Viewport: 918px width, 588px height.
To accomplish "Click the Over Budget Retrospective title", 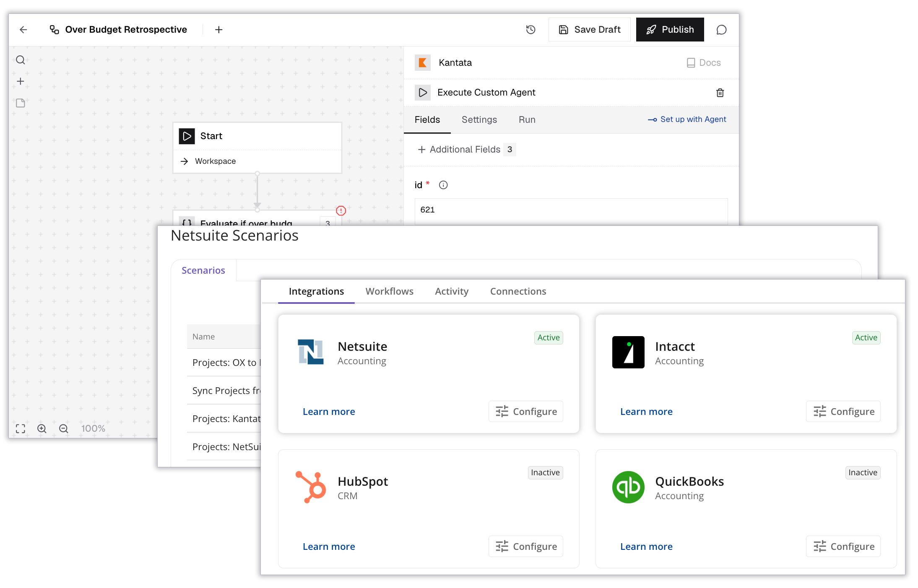I will pyautogui.click(x=126, y=30).
